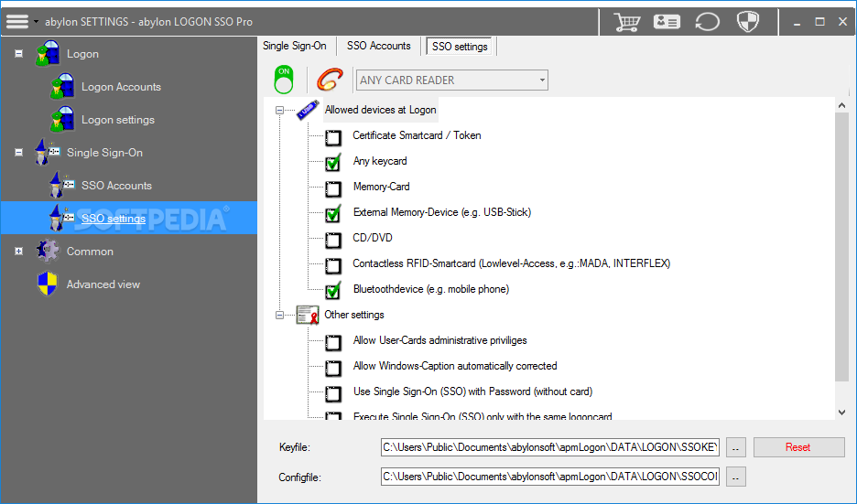The height and width of the screenshot is (504, 857).
Task: Click the red Reset button
Action: pyautogui.click(x=798, y=447)
